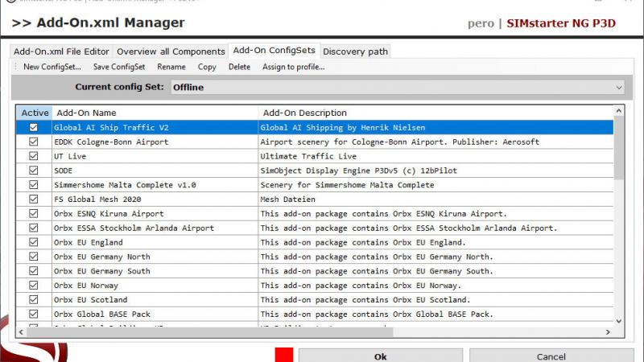Click description 'Ultimate Traffic Live'
This screenshot has width=644, height=362.
coord(308,156)
